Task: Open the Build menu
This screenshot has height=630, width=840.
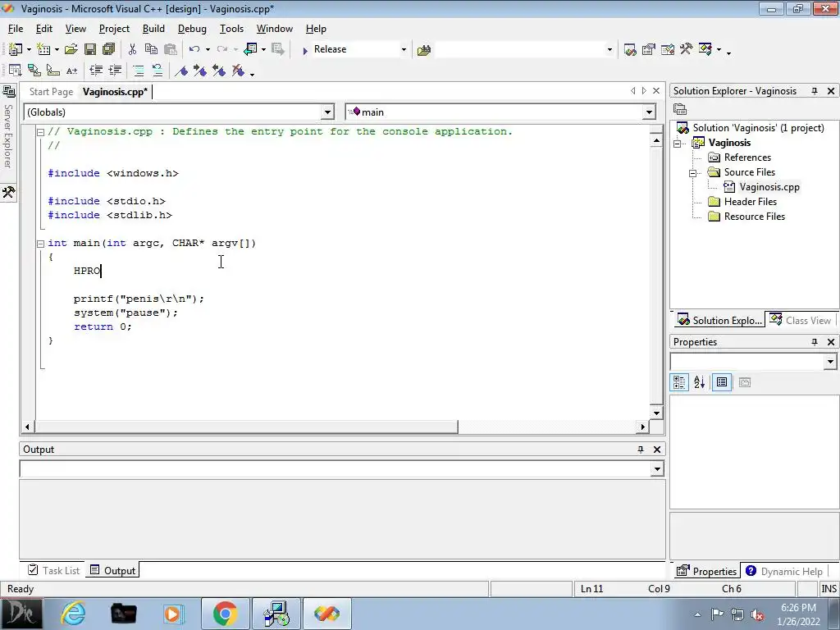Action: pyautogui.click(x=153, y=29)
